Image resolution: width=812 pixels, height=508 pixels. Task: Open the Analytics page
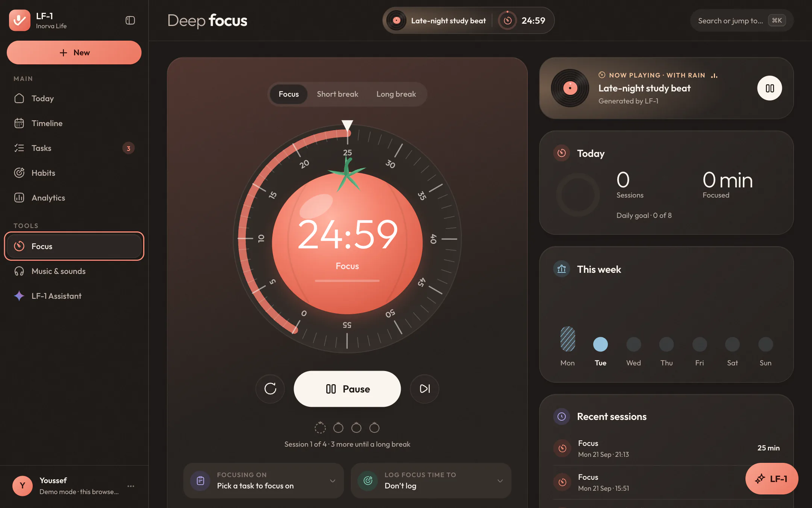point(74,198)
